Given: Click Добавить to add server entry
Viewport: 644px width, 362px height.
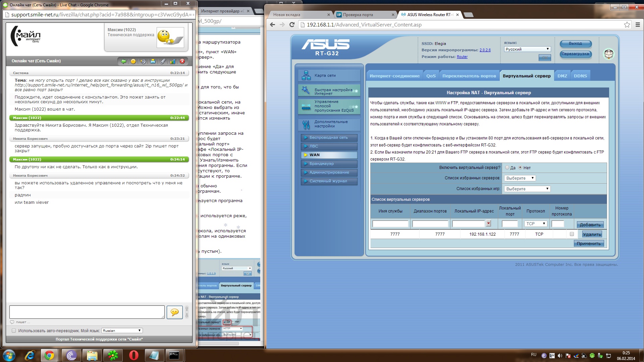Looking at the screenshot, I should point(590,225).
